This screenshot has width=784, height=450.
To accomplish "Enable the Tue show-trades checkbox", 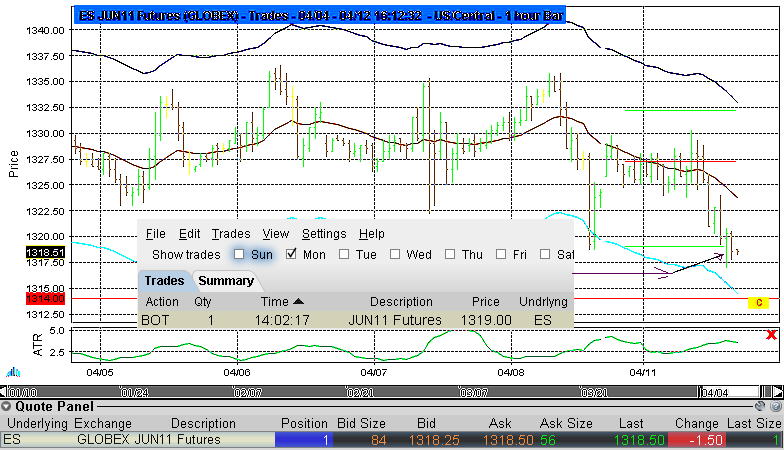I will [x=344, y=254].
